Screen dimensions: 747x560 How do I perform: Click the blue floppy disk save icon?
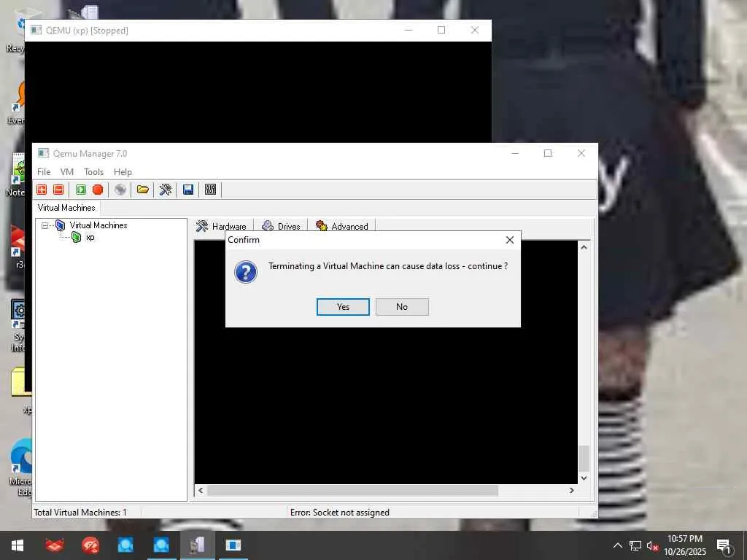click(x=188, y=190)
